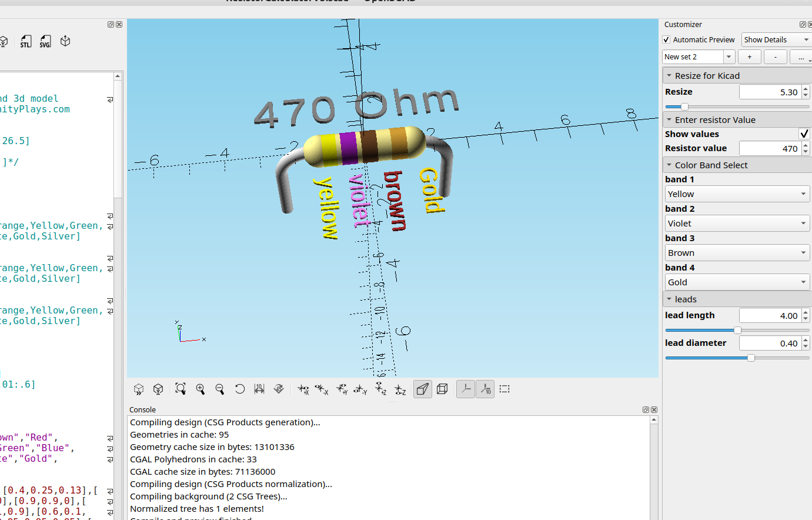Click the Resize value field showing 5.30
This screenshot has height=520, width=812.
[770, 92]
